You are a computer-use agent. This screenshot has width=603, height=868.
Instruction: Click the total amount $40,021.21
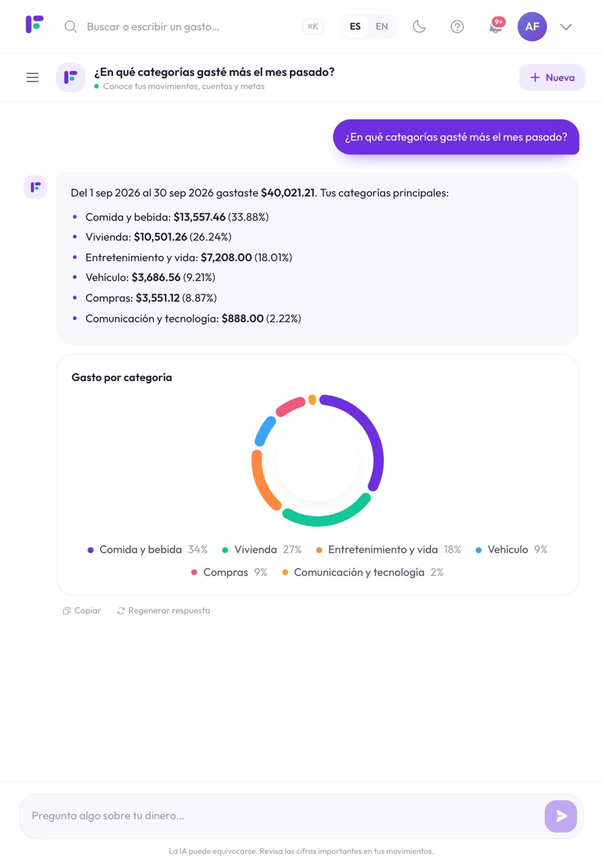288,193
